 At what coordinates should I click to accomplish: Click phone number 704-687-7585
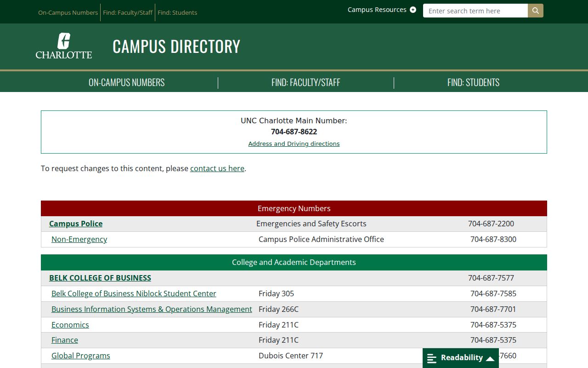493,293
